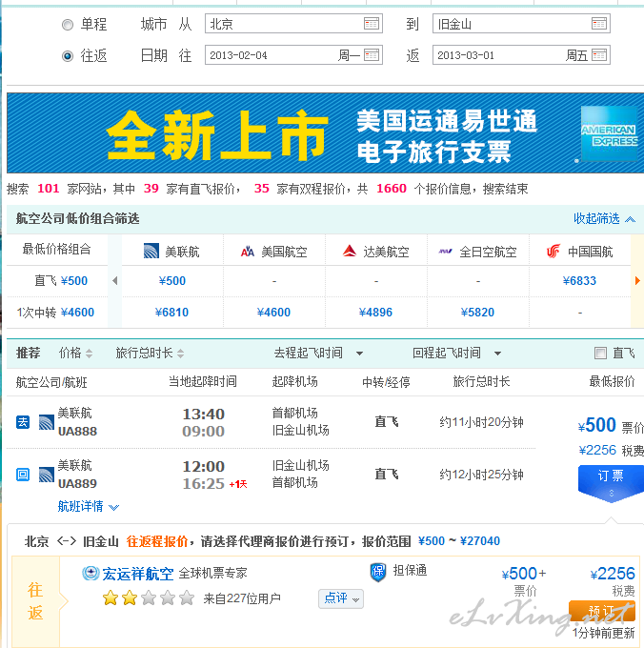Screen dimensions: 644x648
Task: Open the 宏运祥航空 agent link
Action: [x=138, y=574]
